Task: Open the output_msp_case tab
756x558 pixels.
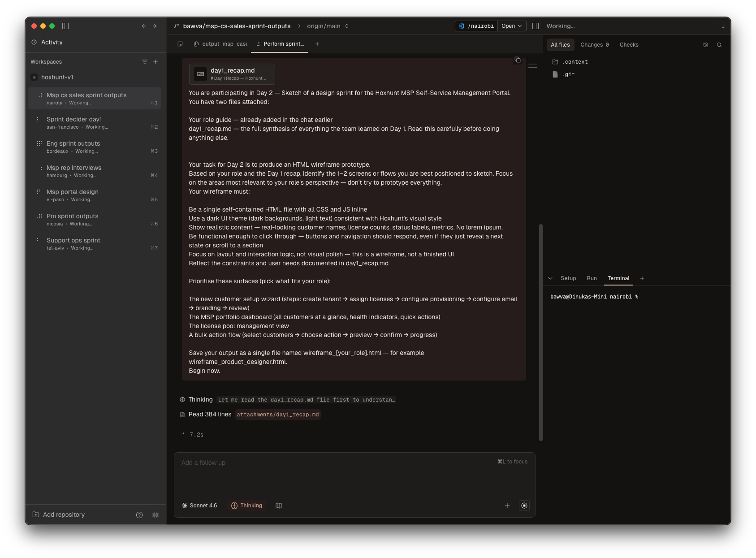Action: click(221, 44)
